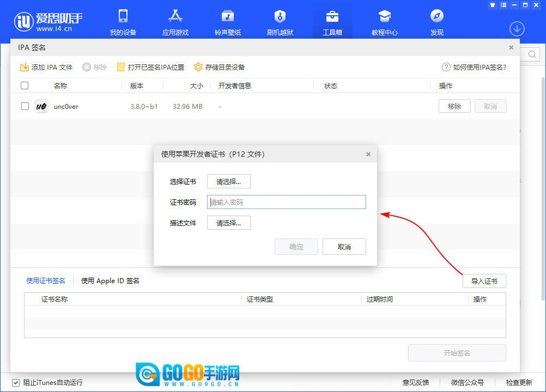This screenshot has width=546, height=392.
Task: Open the 选择证书 请选择 file picker
Action: point(229,182)
